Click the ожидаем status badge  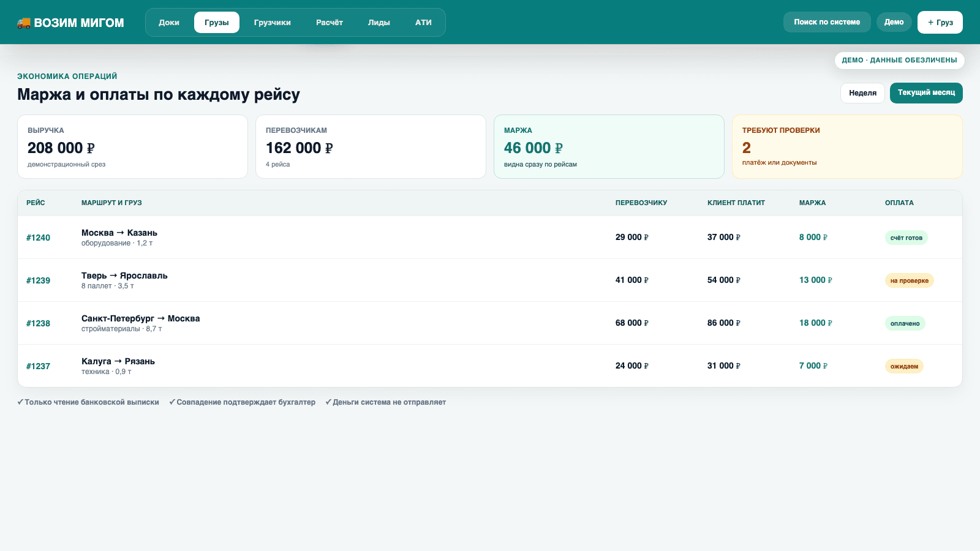904,366
